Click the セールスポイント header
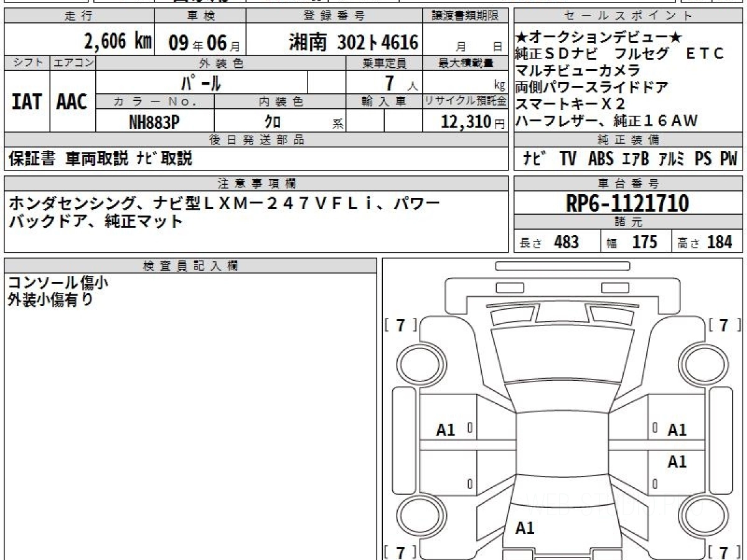Viewport: 747px width, 560px height. click(628, 16)
